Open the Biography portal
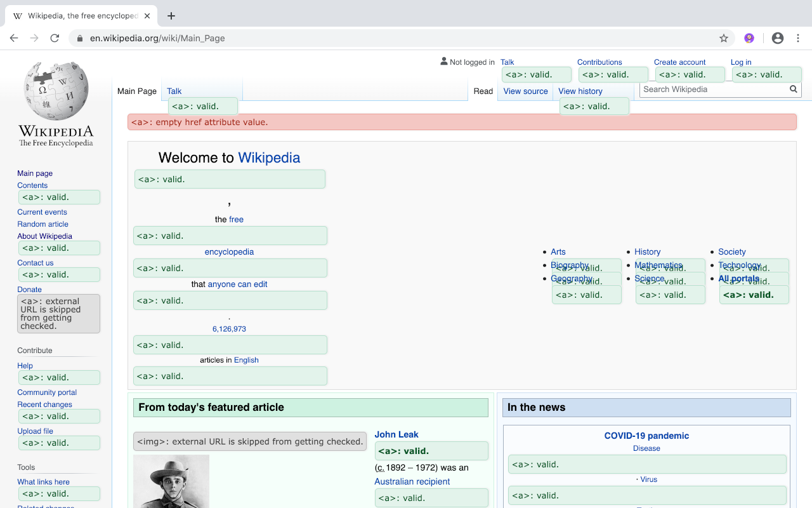The width and height of the screenshot is (812, 508). [x=570, y=265]
